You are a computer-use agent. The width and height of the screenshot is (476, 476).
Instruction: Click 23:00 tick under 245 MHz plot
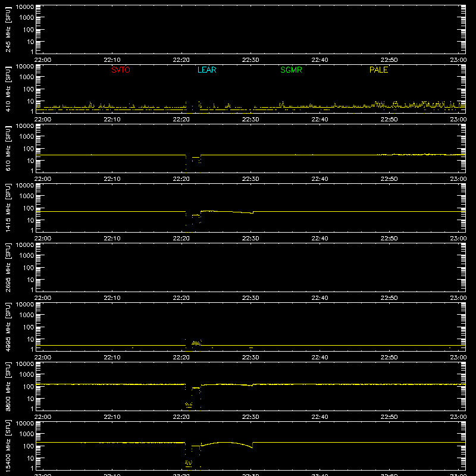tap(458, 60)
